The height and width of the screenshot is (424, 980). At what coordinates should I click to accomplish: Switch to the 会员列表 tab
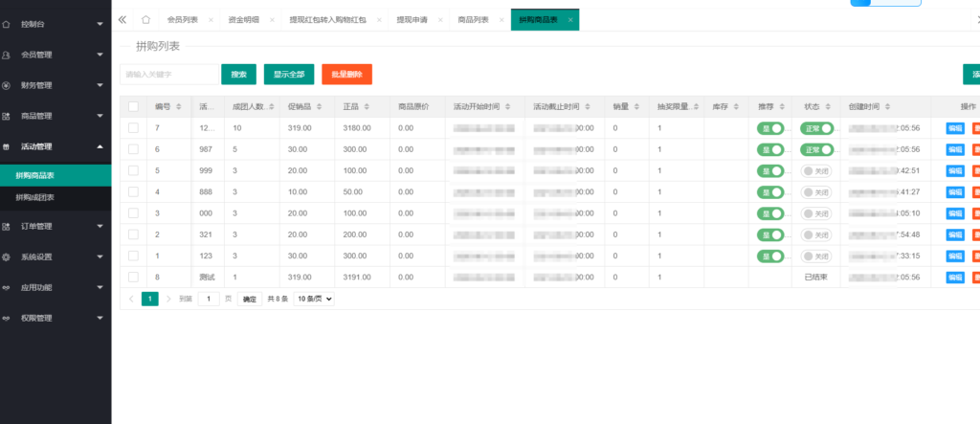(x=183, y=20)
